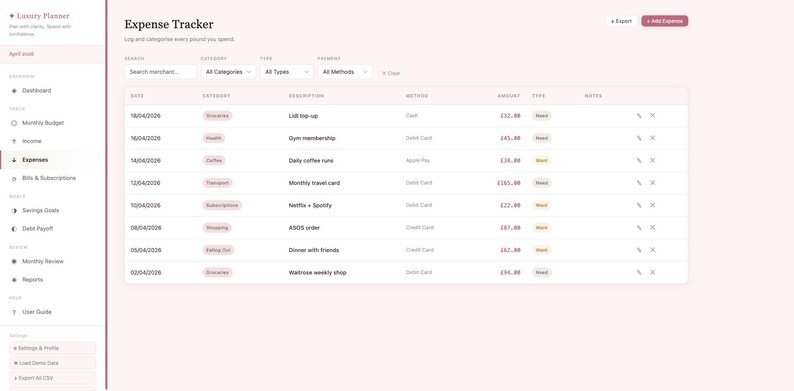Edit the Waitrose weekly shop expense

click(x=639, y=272)
